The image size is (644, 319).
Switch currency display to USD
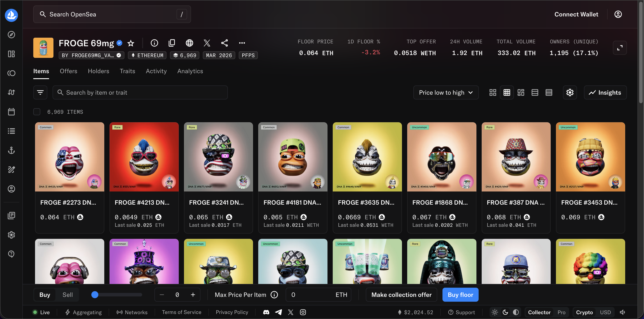tap(605, 312)
